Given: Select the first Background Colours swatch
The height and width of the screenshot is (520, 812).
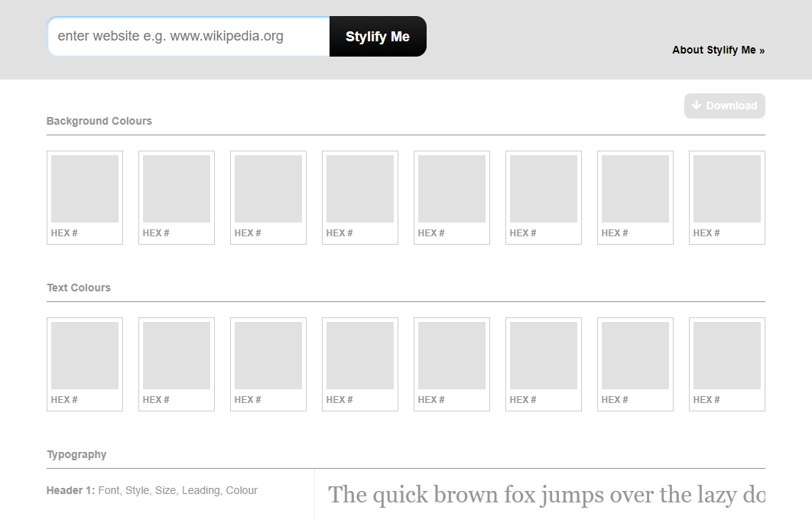Looking at the screenshot, I should click(x=85, y=190).
